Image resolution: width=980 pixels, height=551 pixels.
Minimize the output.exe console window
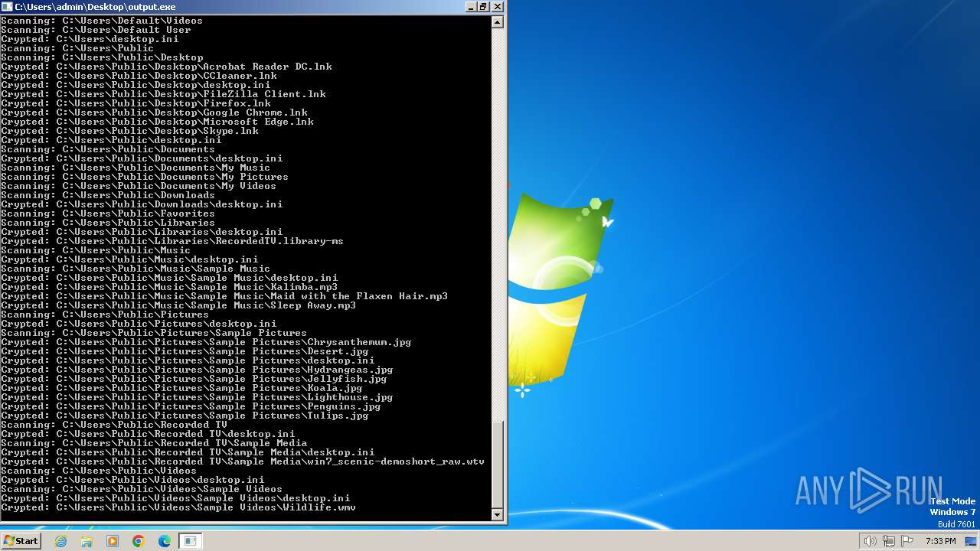471,6
